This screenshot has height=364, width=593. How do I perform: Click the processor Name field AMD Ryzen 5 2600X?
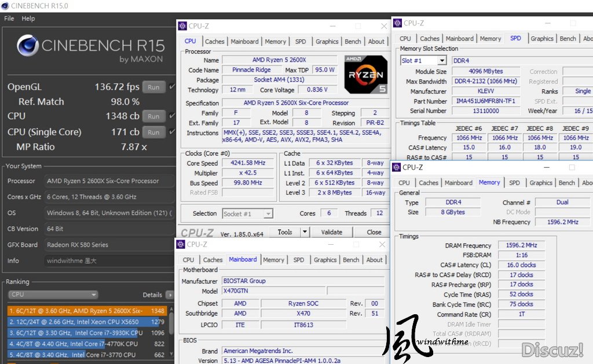[x=279, y=60]
